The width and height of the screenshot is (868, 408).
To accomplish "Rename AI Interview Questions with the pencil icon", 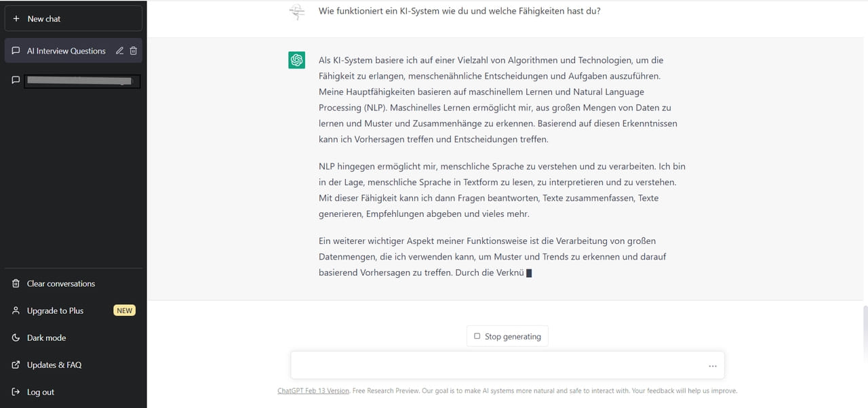I will click(120, 51).
